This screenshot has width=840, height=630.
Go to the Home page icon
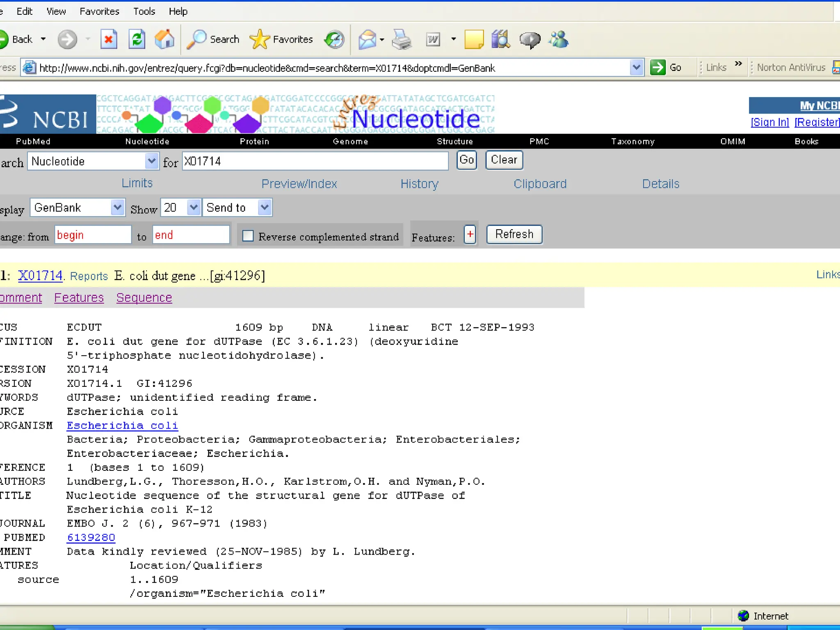[164, 40]
